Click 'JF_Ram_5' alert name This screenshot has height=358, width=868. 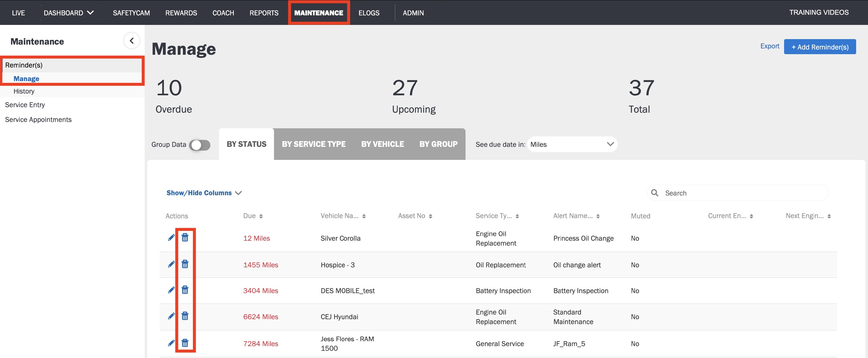pyautogui.click(x=569, y=344)
